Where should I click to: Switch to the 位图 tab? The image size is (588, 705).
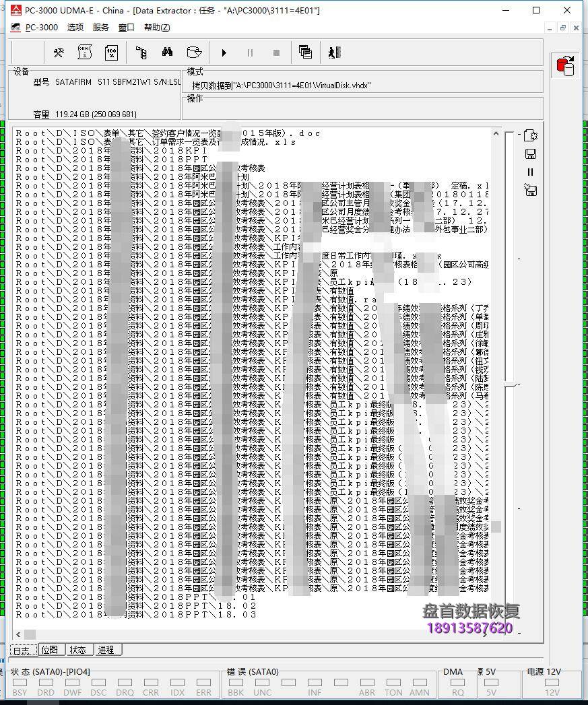(x=50, y=650)
